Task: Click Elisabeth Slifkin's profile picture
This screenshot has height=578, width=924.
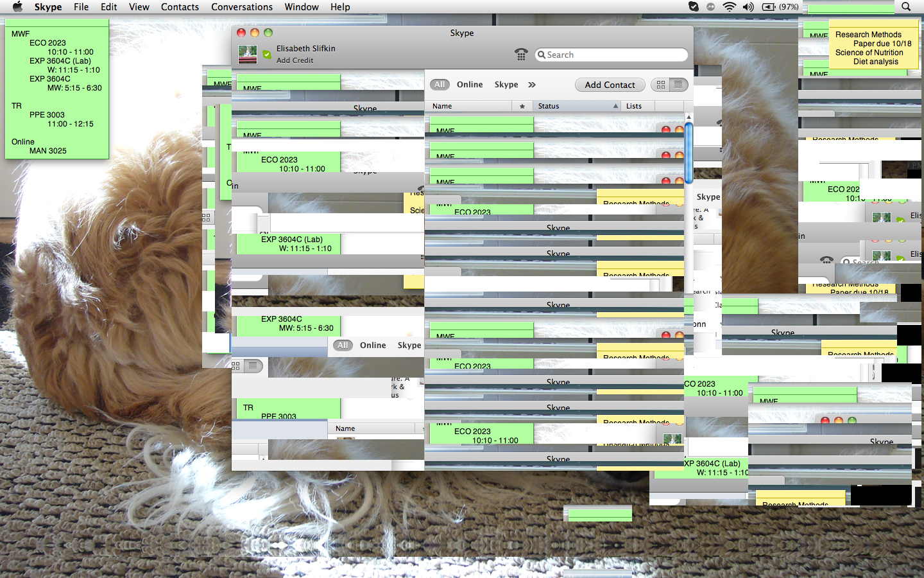Action: [248, 55]
